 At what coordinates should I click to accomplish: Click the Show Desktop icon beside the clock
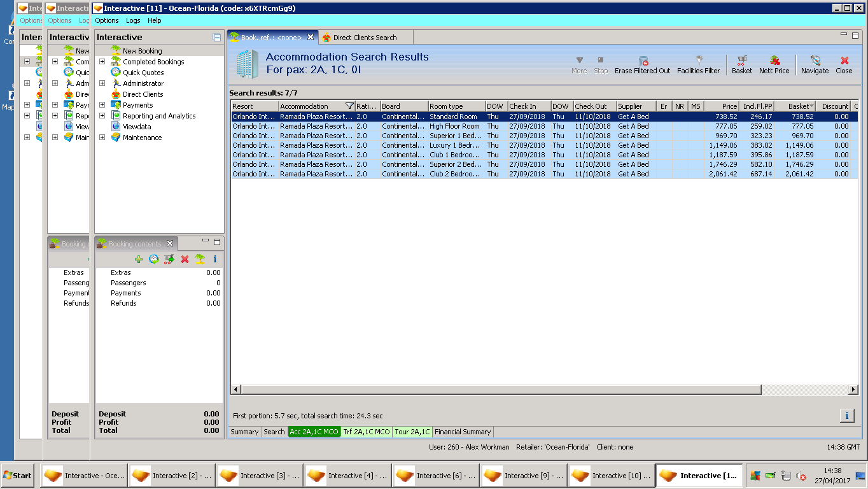point(860,476)
